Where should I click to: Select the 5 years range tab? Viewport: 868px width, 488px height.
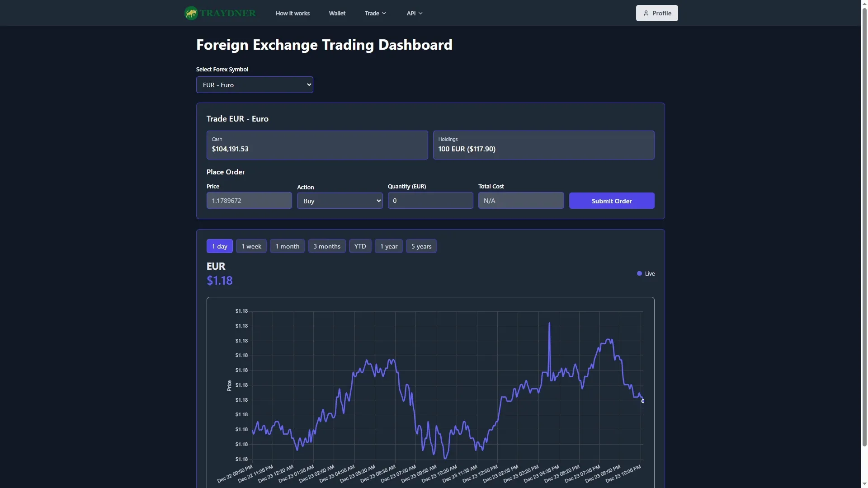coord(421,246)
